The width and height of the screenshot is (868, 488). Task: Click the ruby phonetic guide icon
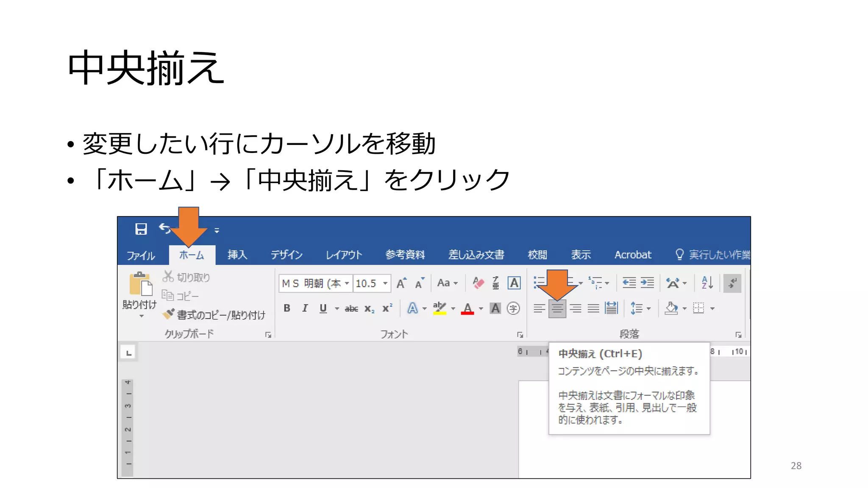(495, 283)
